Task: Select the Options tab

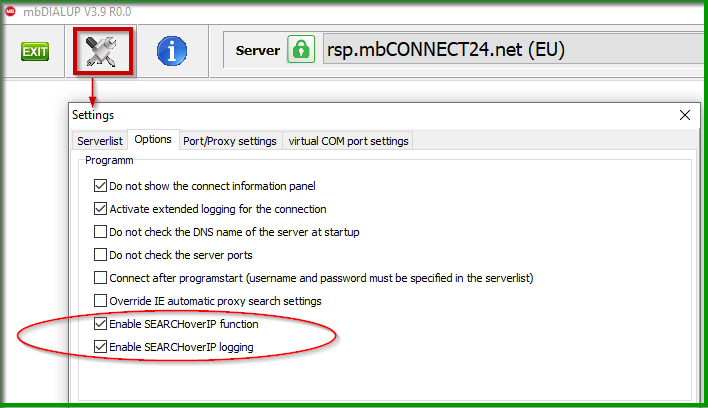Action: coord(153,139)
